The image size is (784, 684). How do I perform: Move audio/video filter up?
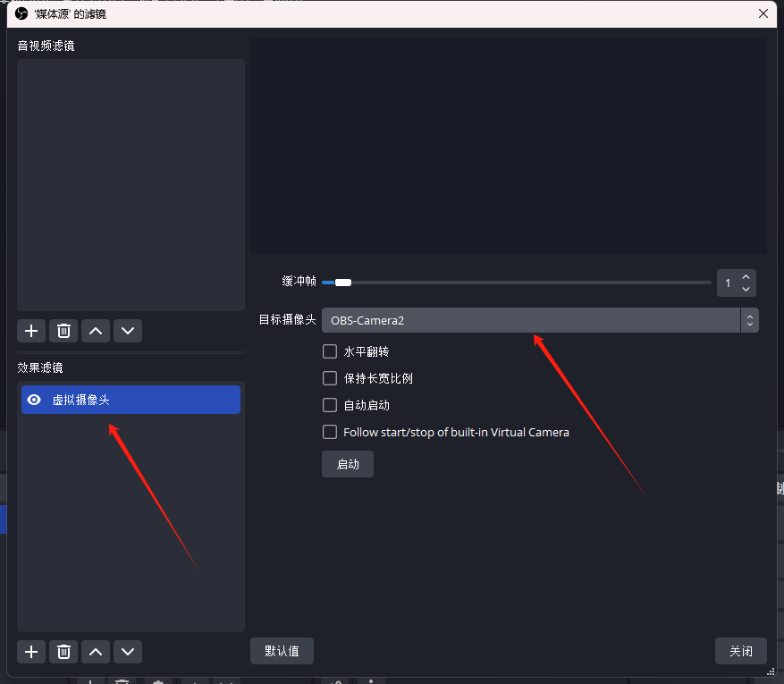point(96,331)
